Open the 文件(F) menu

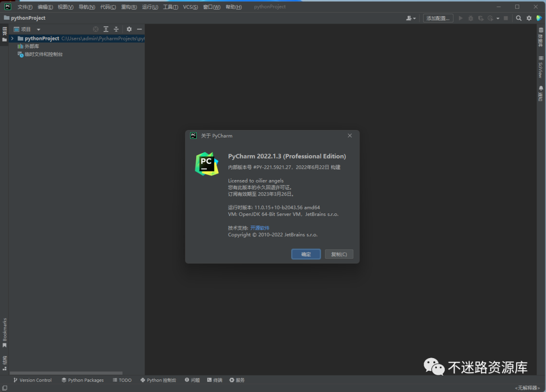click(x=25, y=7)
